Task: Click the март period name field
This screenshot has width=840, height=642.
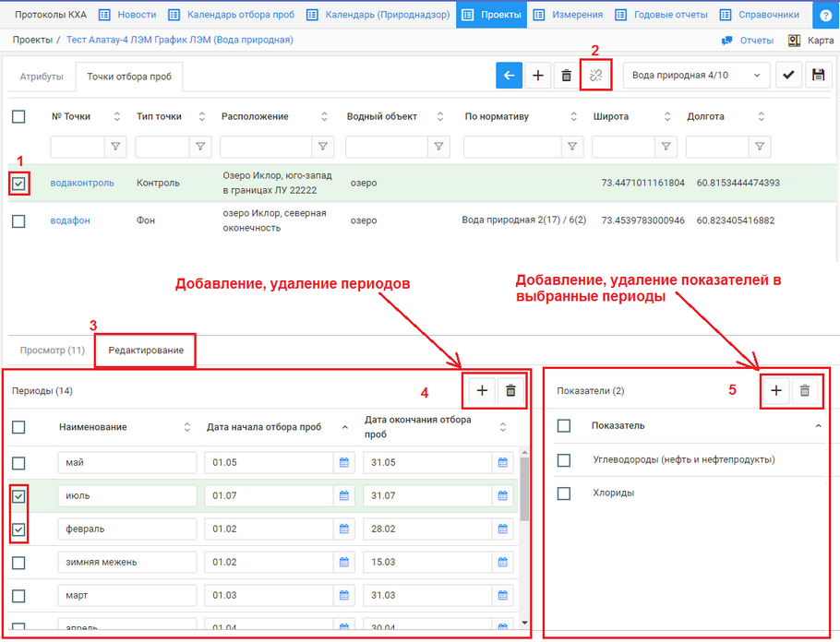Action: (127, 596)
